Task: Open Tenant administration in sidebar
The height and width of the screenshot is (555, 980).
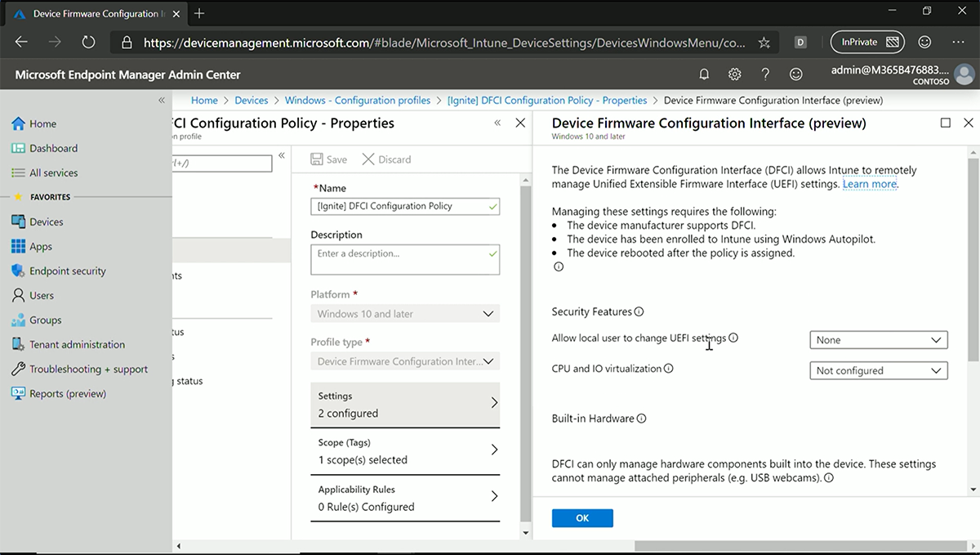Action: tap(77, 344)
